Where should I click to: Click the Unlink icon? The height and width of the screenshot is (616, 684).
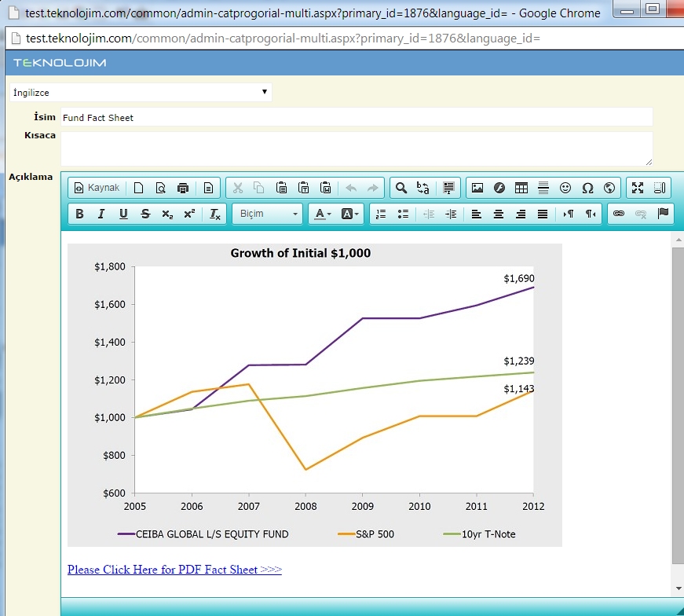[641, 214]
